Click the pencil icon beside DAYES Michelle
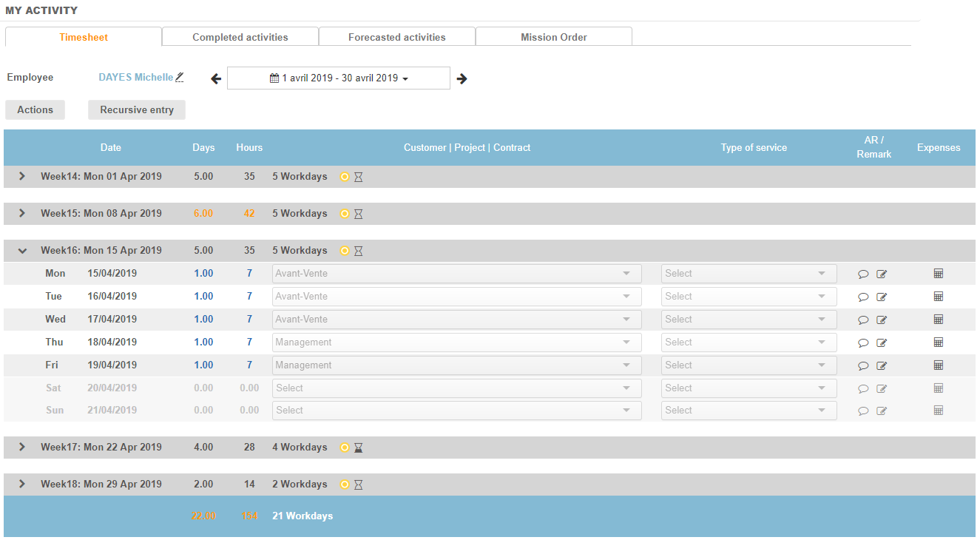The width and height of the screenshot is (980, 540). coord(180,77)
